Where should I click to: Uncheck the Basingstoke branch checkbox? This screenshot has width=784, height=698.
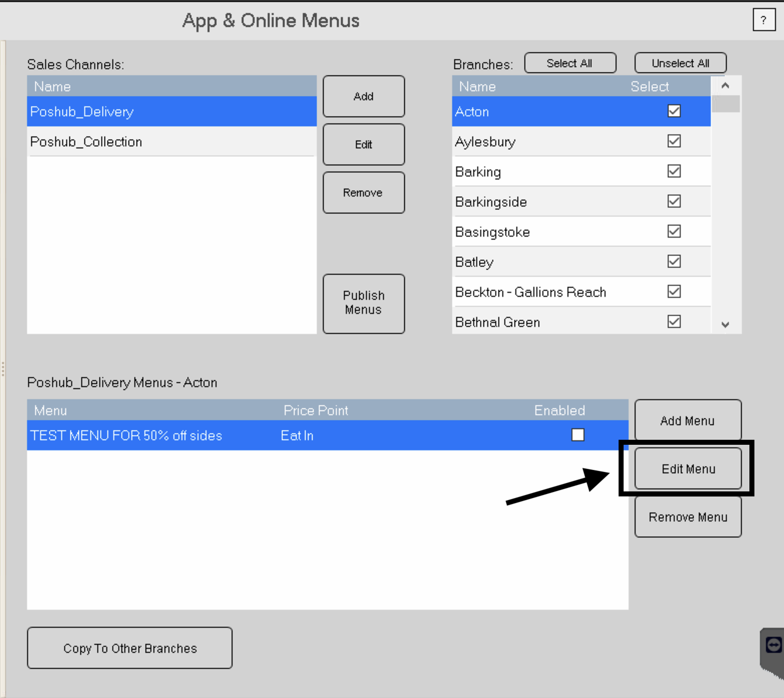(674, 231)
